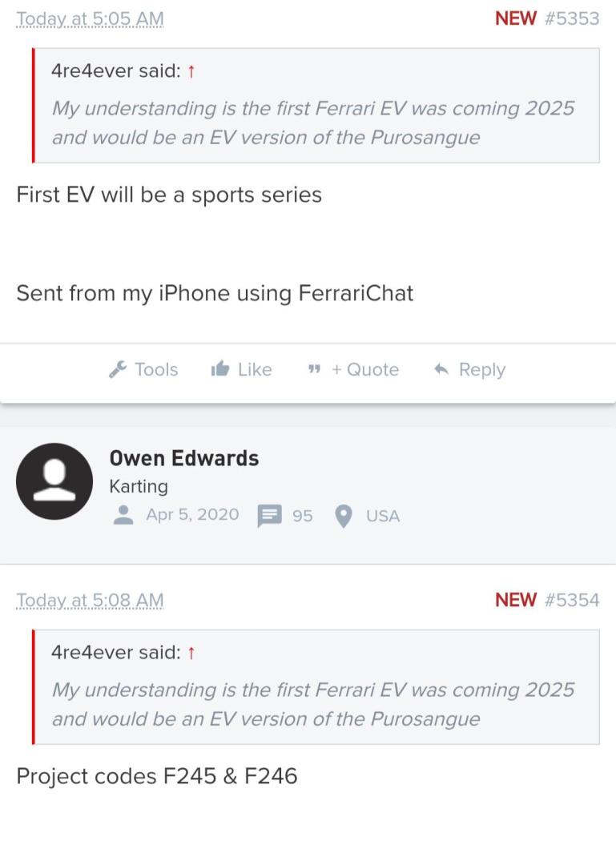The height and width of the screenshot is (841, 616).
Task: Click the Today at 5:05 AM timestamp
Action: click(90, 18)
